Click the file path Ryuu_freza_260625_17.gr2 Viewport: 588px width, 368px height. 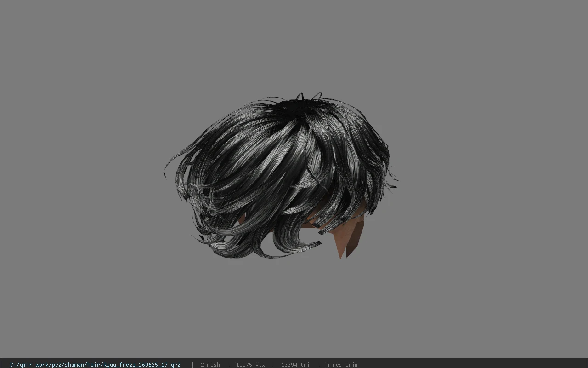coord(95,365)
